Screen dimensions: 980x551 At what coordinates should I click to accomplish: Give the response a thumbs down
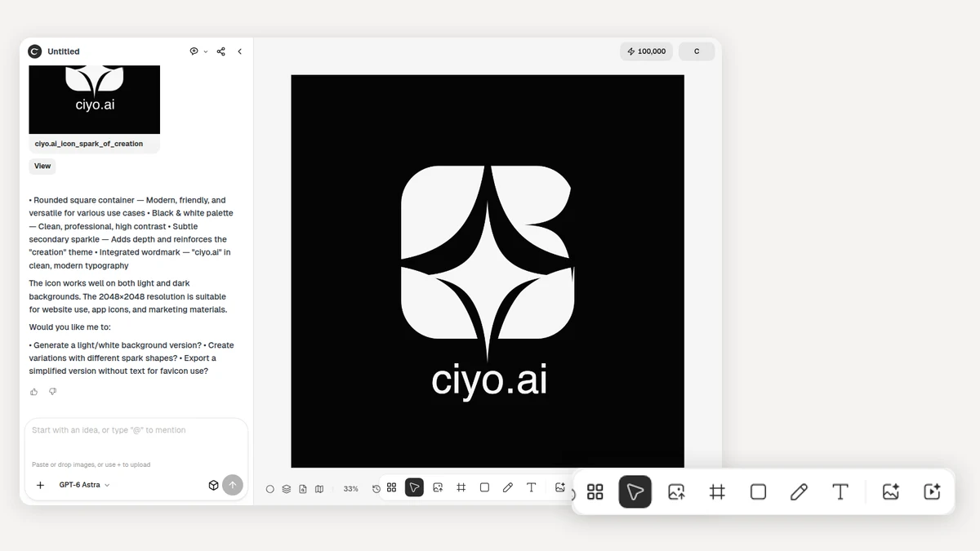53,392
